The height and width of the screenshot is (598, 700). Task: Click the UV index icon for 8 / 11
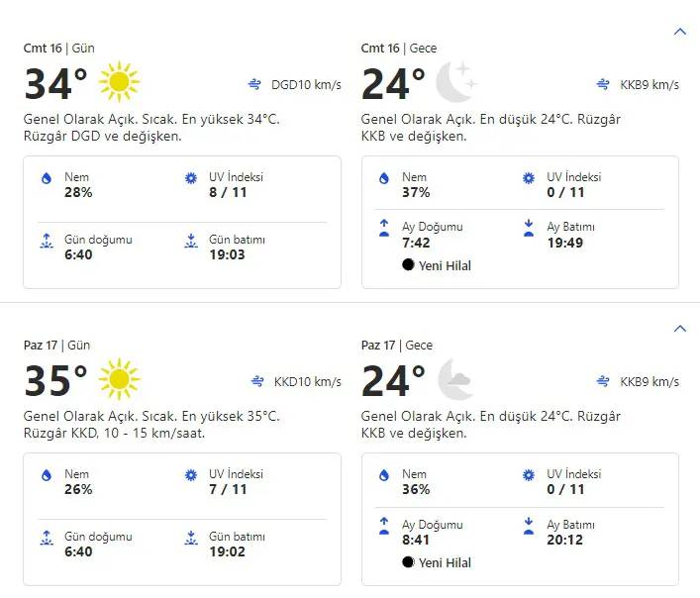[x=191, y=178]
